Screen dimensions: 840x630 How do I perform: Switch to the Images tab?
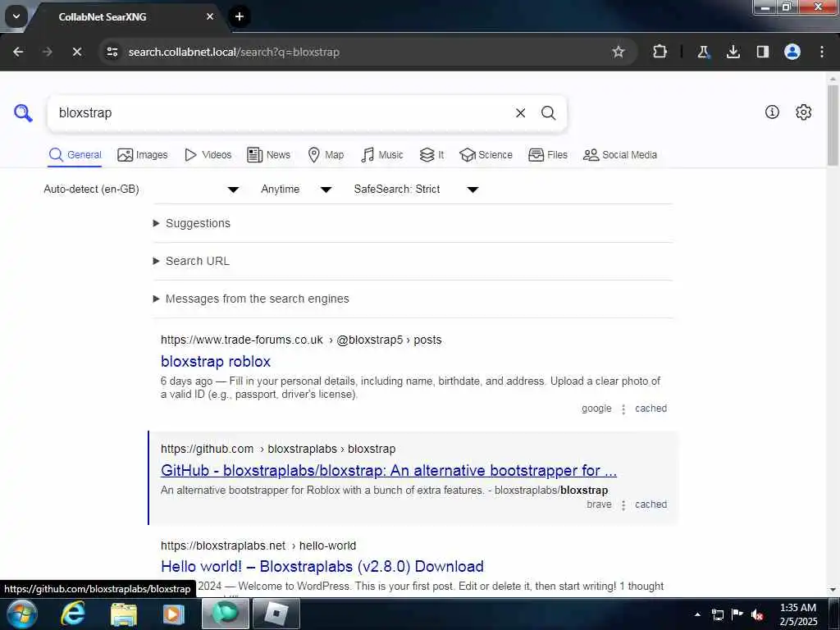[143, 155]
